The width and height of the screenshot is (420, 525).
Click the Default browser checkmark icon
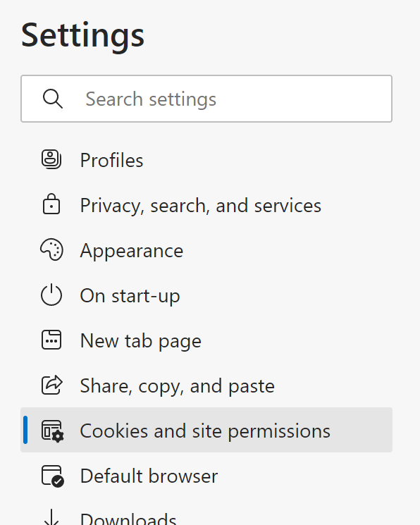53,476
